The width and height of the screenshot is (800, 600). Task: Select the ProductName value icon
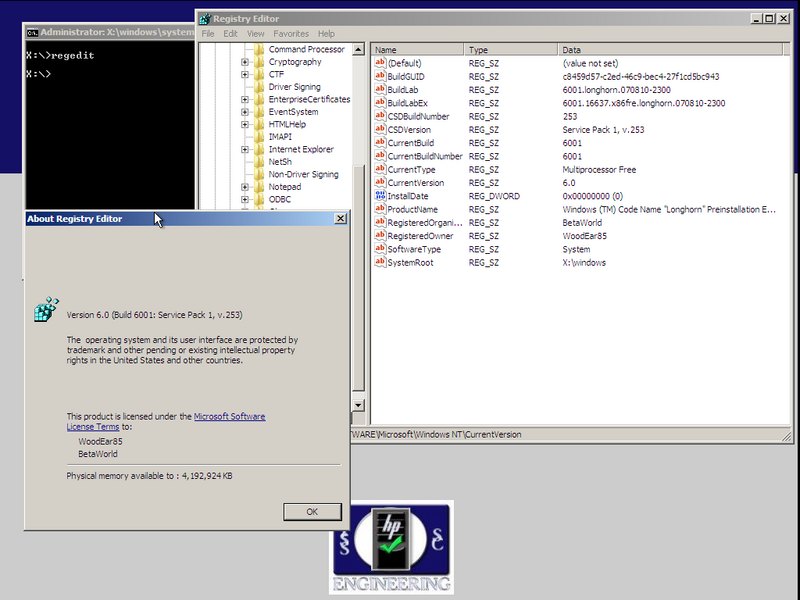pyautogui.click(x=379, y=209)
